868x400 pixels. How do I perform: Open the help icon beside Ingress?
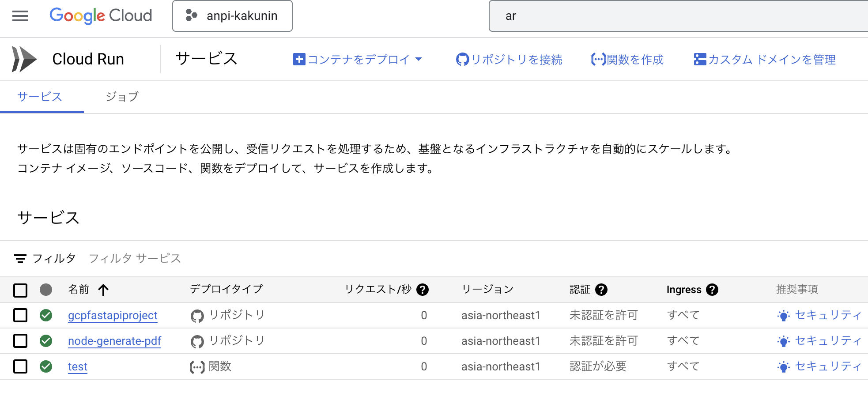pyautogui.click(x=712, y=290)
